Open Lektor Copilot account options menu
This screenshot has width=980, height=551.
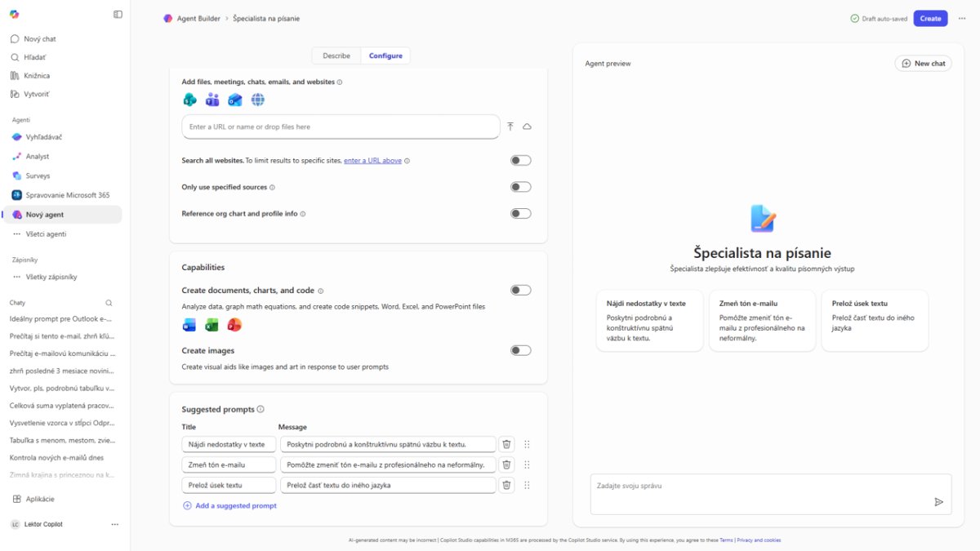point(114,524)
